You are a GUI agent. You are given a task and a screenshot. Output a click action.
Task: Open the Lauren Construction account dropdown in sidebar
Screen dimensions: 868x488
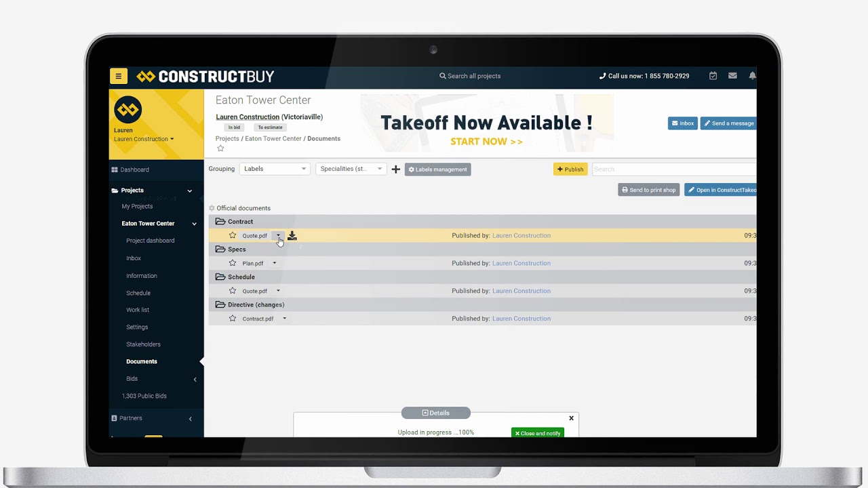coord(144,139)
